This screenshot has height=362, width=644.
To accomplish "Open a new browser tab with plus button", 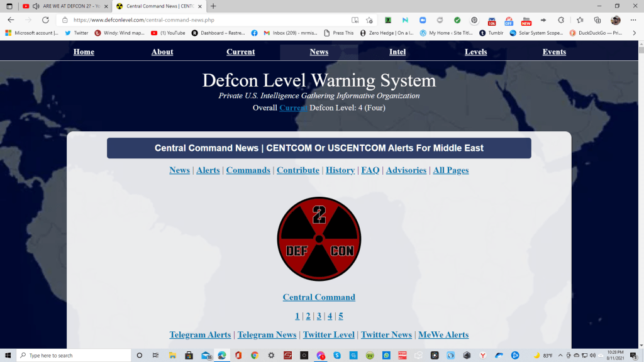I will coord(213,6).
